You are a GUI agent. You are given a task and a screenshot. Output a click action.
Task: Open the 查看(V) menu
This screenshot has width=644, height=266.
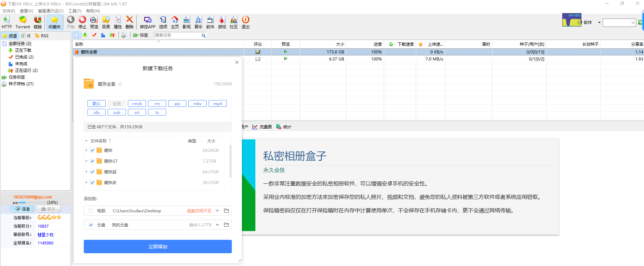coord(27,11)
